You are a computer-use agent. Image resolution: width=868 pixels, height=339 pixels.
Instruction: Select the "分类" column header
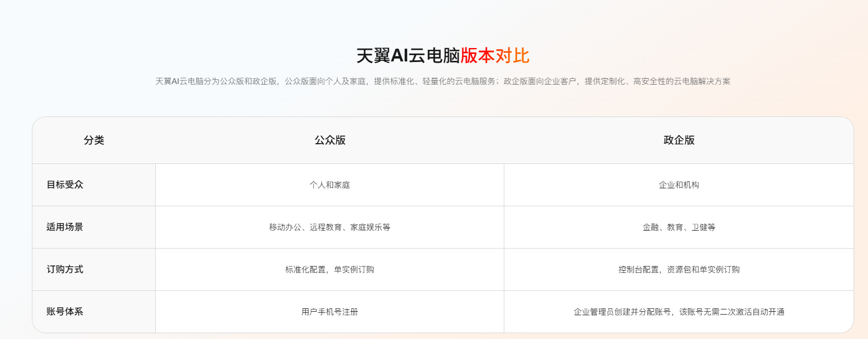coord(94,140)
